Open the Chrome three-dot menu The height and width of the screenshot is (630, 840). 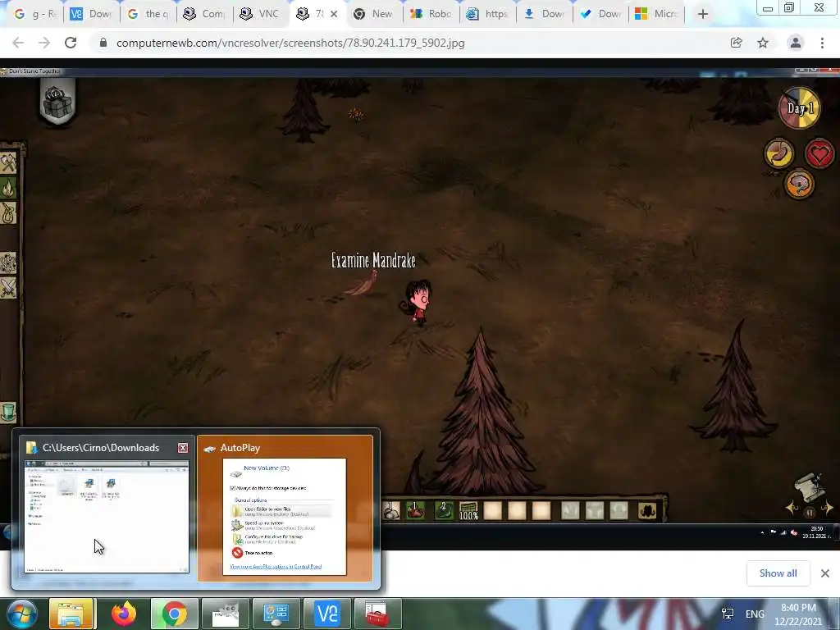click(x=822, y=43)
